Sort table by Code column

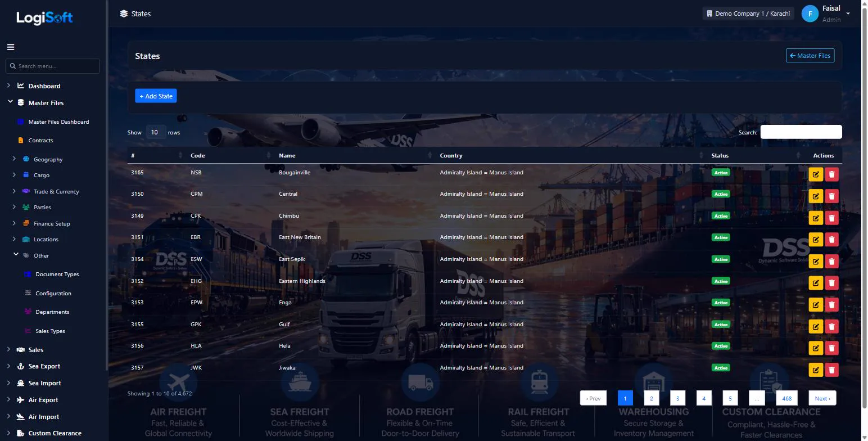(x=231, y=155)
